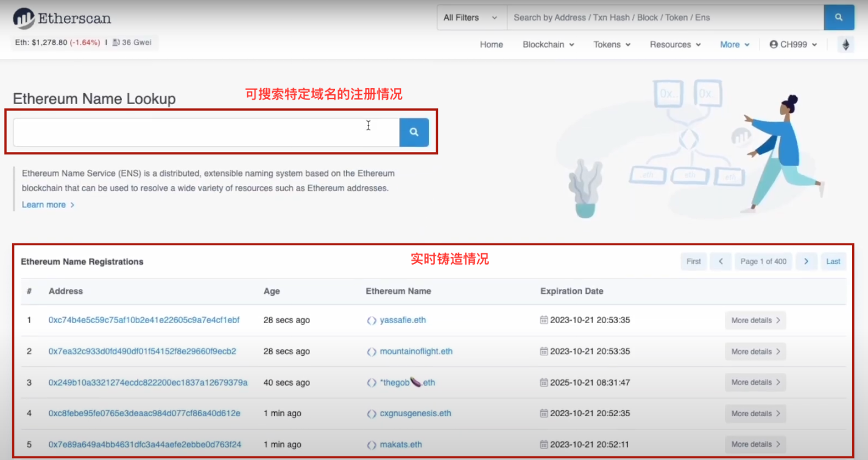The image size is (868, 460).
Task: Click the user icon next to CH999
Action: coord(774,44)
